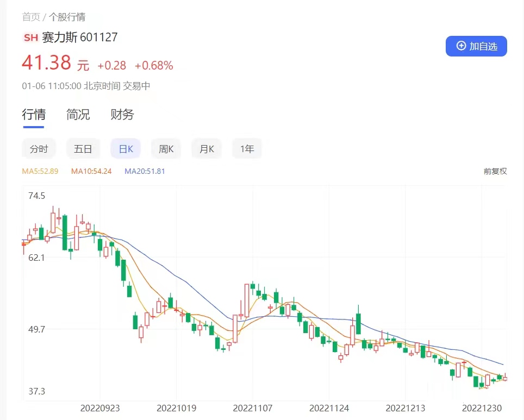Open the 首页 breadcrumb link
This screenshot has width=524, height=420.
tap(30, 17)
